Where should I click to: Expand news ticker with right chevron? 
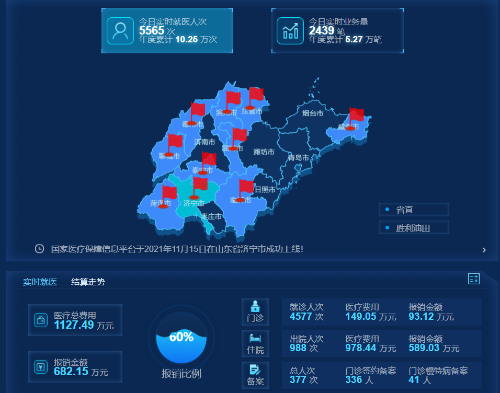[484, 250]
